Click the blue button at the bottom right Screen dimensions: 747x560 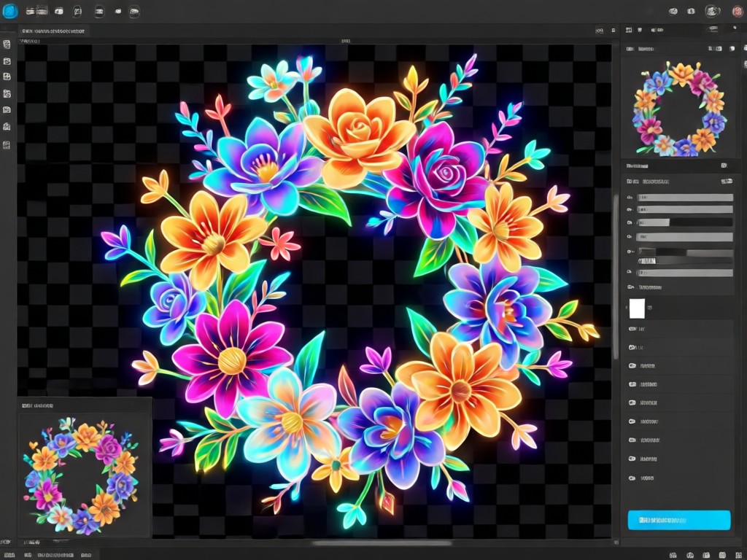(679, 520)
